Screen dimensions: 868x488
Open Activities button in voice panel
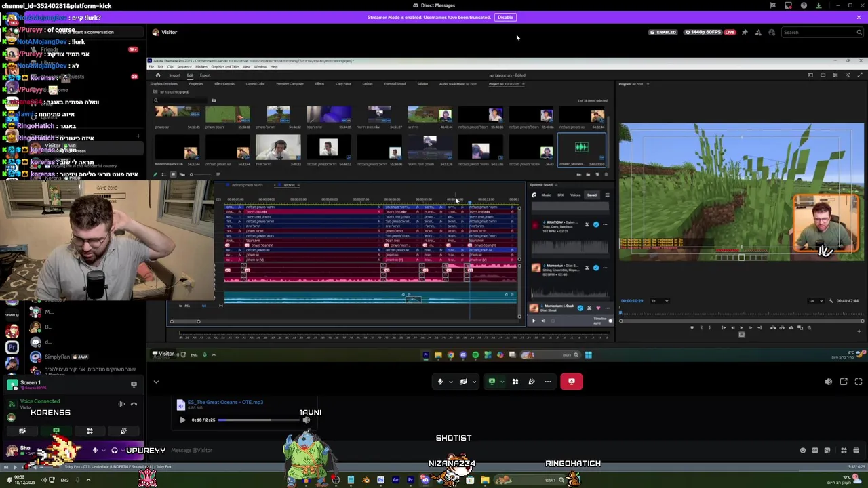coord(90,431)
